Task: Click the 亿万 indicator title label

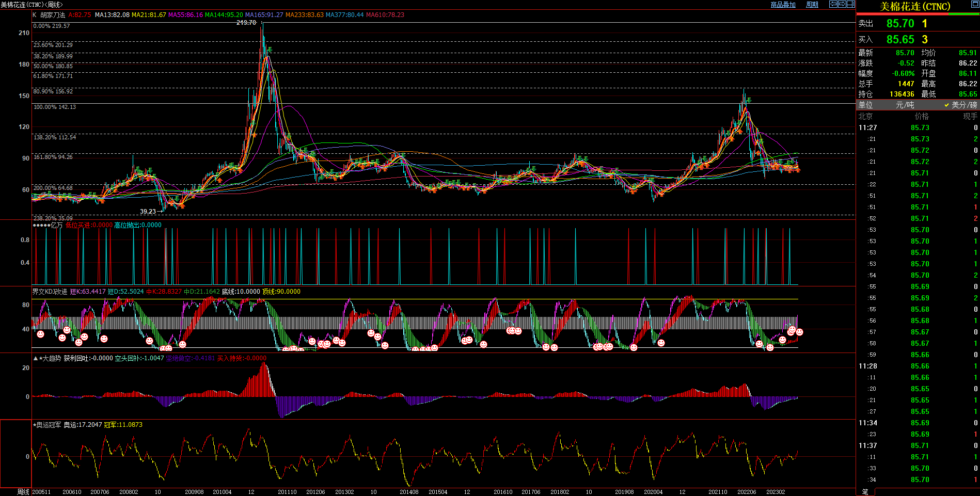Action: point(56,225)
